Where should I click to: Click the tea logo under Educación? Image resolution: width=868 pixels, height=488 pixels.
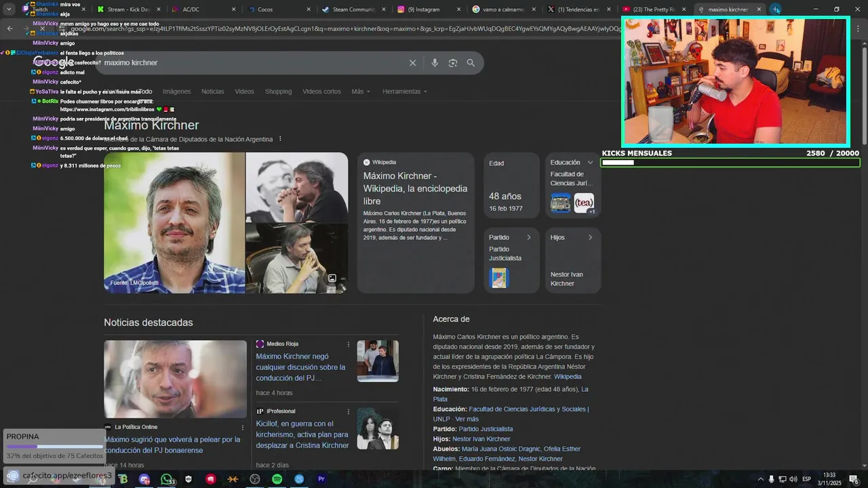point(584,203)
